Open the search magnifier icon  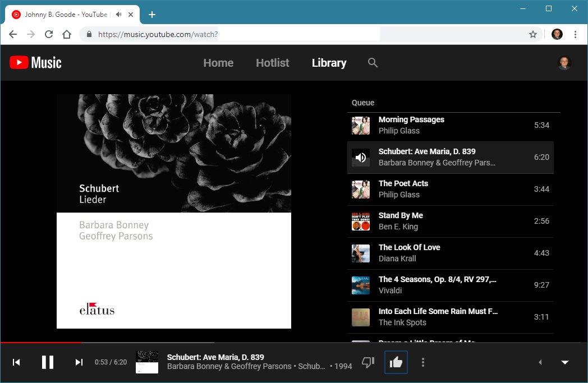coord(373,63)
